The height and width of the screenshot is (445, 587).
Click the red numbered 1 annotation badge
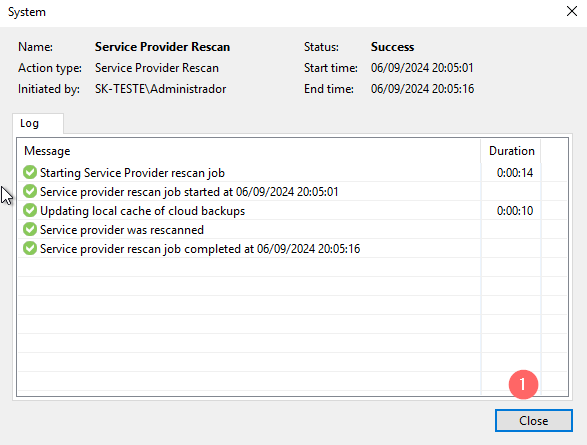click(x=523, y=384)
